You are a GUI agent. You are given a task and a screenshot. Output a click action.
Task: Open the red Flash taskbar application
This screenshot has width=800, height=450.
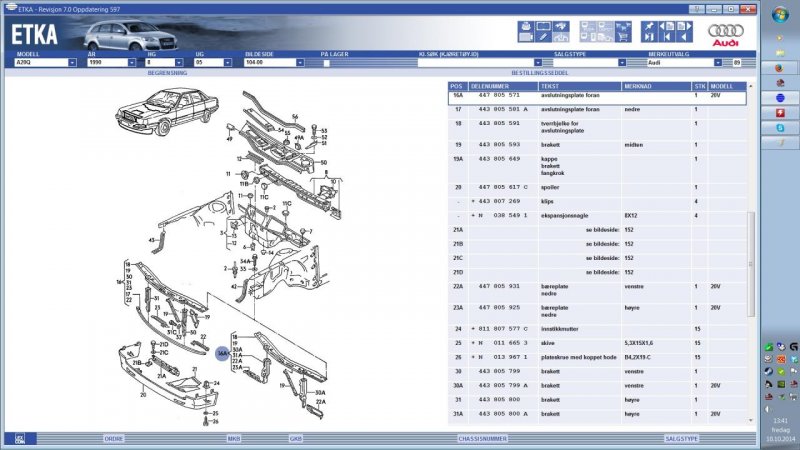point(780,113)
